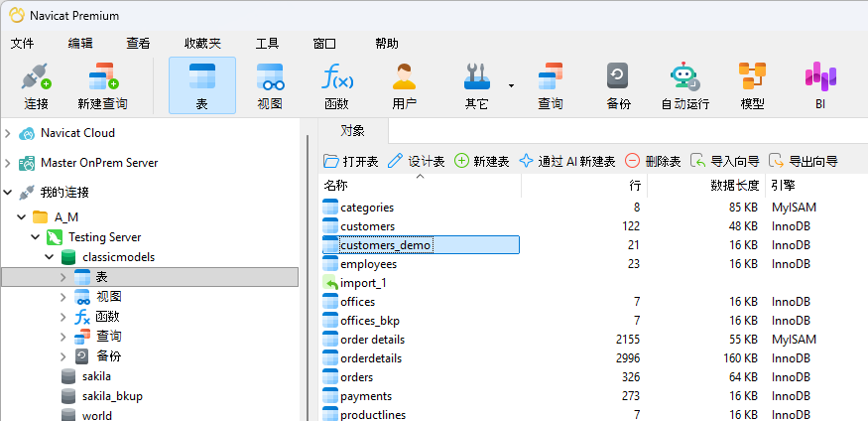Open the 导出向导 button
The image size is (868, 421).
(x=803, y=161)
